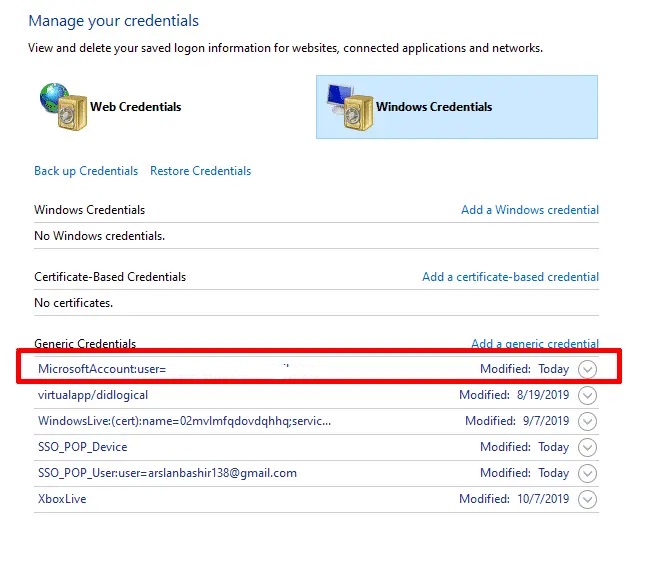The image size is (671, 567).
Task: Switch to Web Credentials tab
Action: 135,107
